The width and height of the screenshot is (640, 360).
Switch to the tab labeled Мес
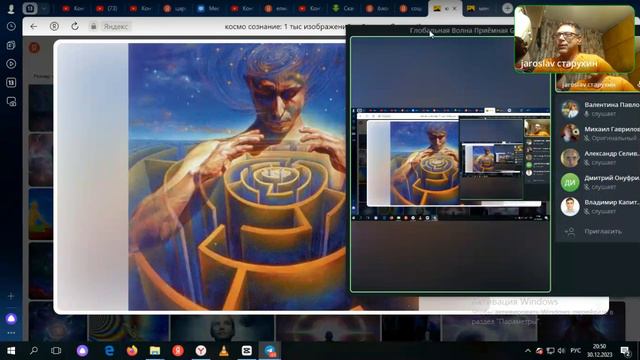click(x=208, y=9)
